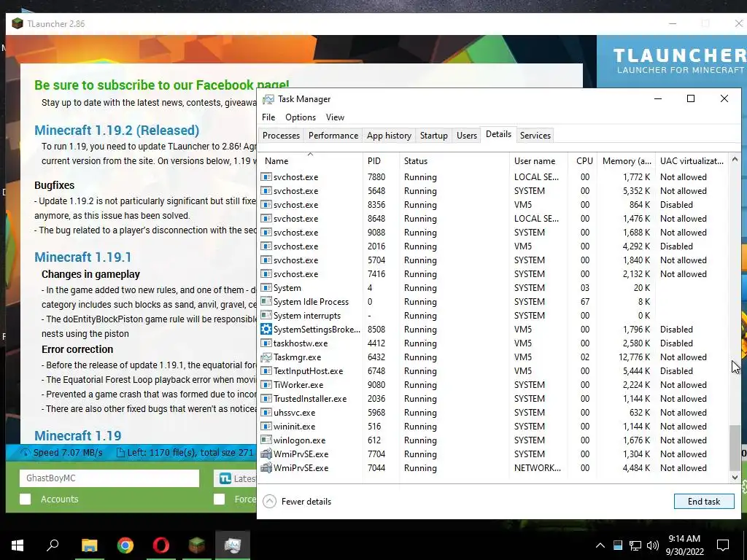Click the TrustedInstaller.exe process icon
This screenshot has width=747, height=560.
pyautogui.click(x=266, y=399)
